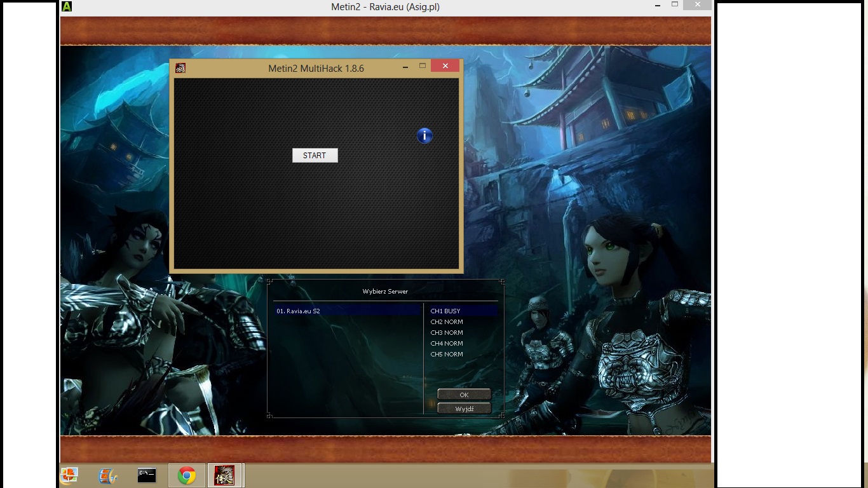Minimize the Metin2 - Ravia.eu game window

pos(658,5)
